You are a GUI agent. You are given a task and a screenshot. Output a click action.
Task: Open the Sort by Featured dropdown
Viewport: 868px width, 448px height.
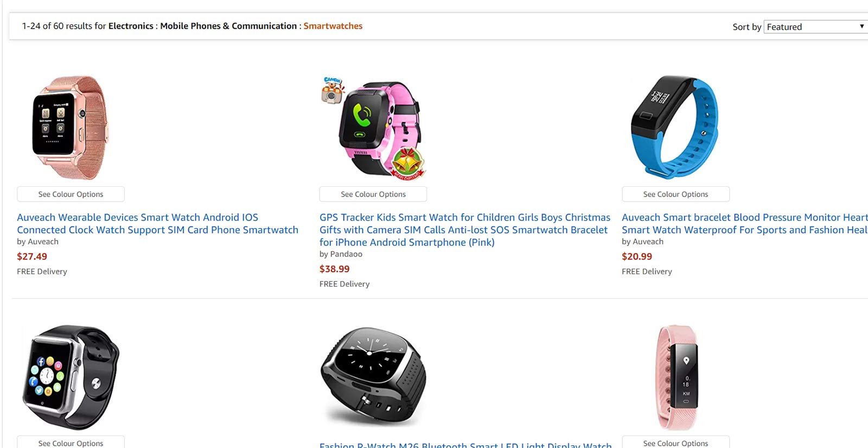815,27
